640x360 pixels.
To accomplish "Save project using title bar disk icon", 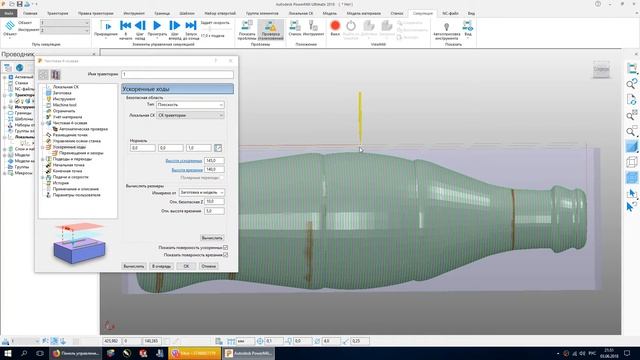I will (x=19, y=4).
